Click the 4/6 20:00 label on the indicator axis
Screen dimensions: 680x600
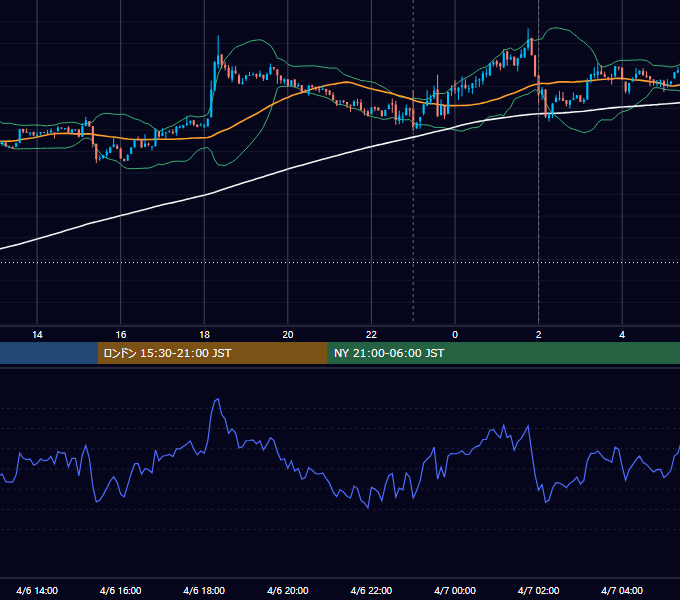click(288, 590)
